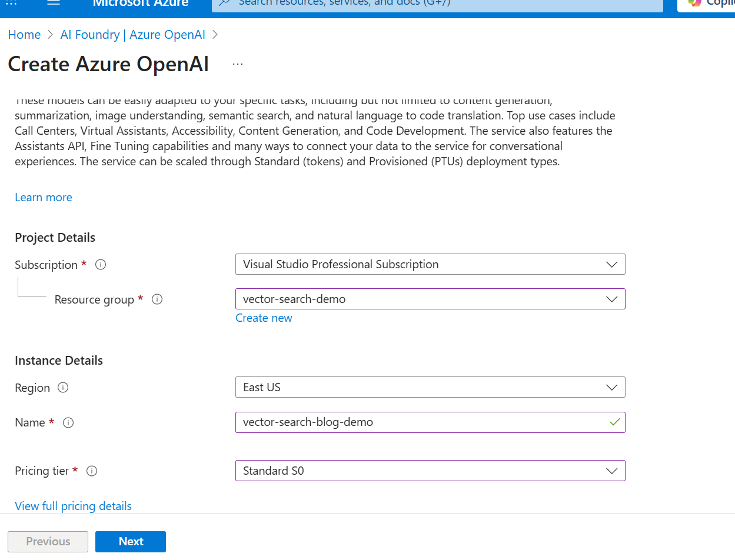Open the Resource group dropdown
This screenshot has height=560, width=735.
(430, 299)
